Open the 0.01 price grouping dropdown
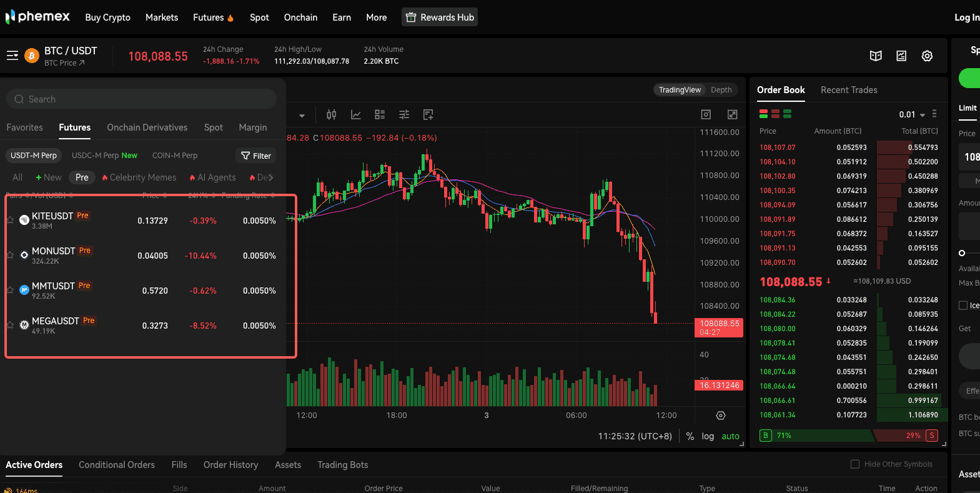This screenshot has height=493, width=980. pos(912,114)
